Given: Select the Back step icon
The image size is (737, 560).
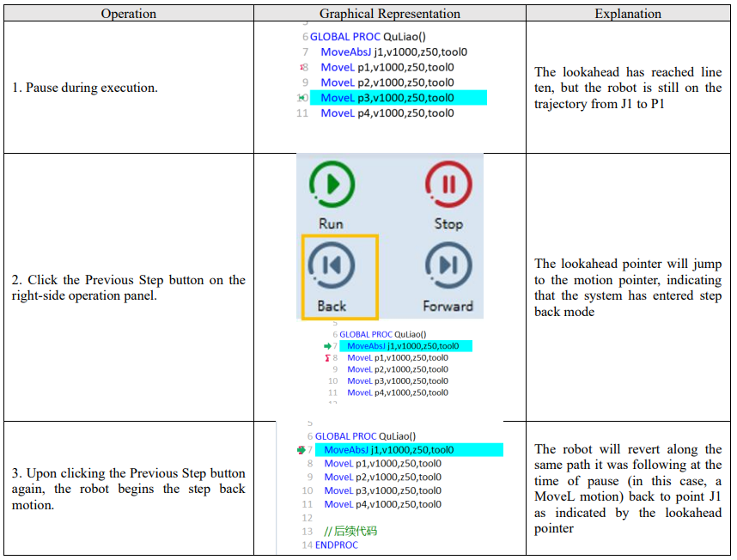Looking at the screenshot, I should 332,265.
